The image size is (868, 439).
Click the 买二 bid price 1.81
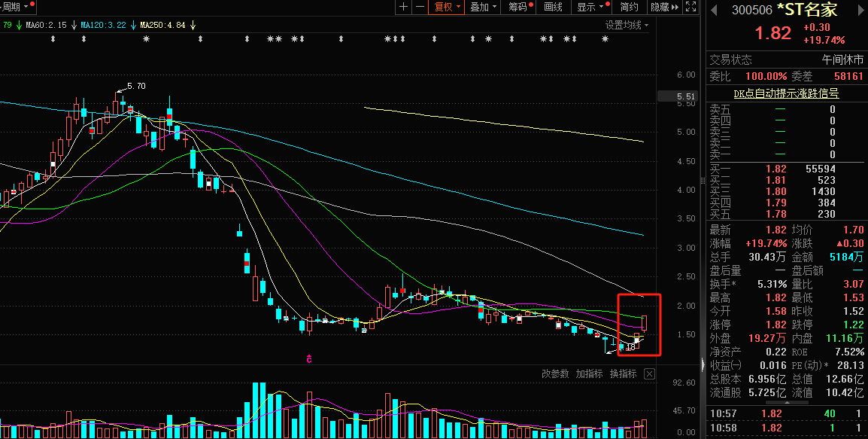click(x=776, y=180)
